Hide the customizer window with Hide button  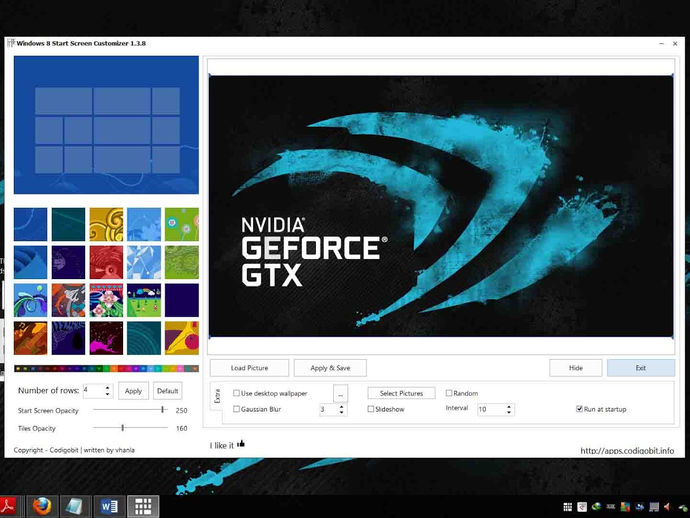point(576,368)
